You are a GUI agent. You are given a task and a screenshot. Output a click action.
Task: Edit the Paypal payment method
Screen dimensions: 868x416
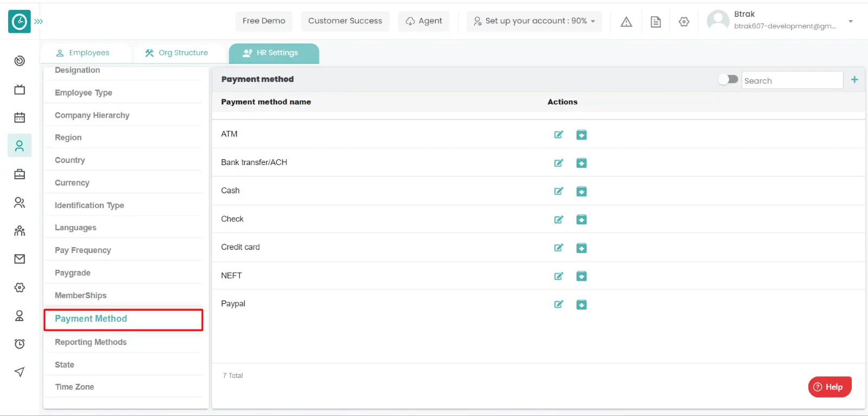coord(558,304)
